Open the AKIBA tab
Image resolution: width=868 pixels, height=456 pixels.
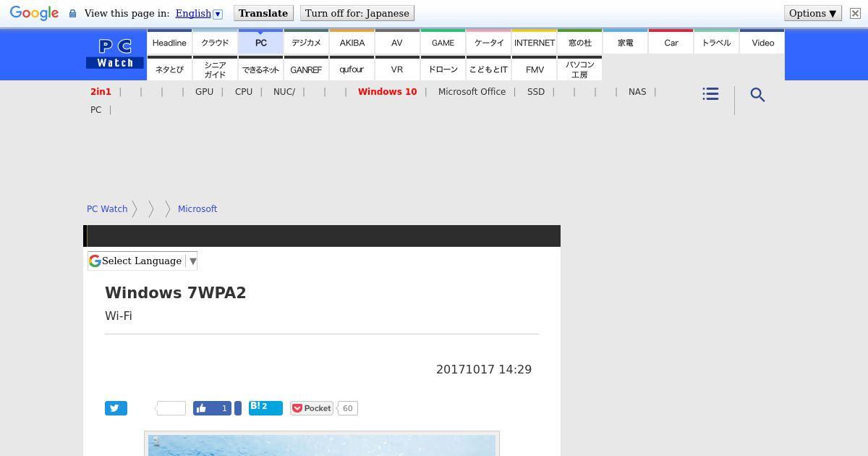click(352, 42)
